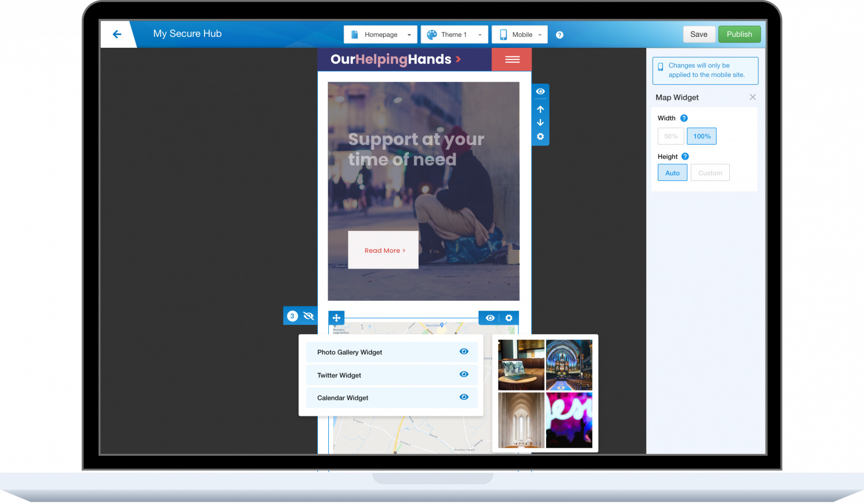Choose Custom height option
The image size is (864, 504).
710,173
